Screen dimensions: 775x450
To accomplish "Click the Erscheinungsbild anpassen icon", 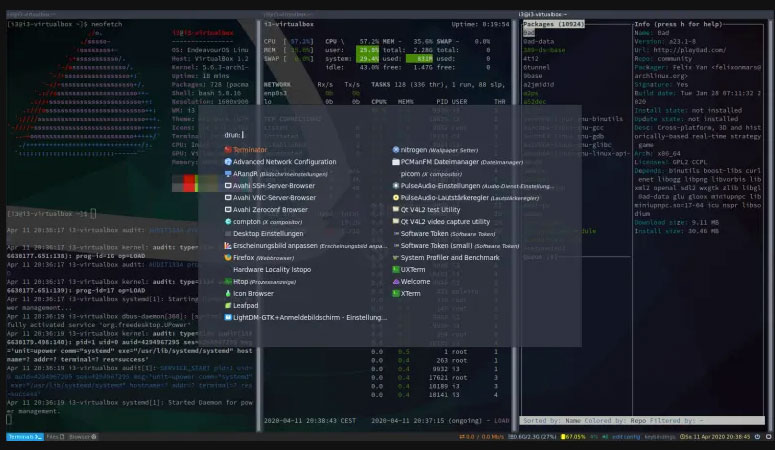I will 228,246.
